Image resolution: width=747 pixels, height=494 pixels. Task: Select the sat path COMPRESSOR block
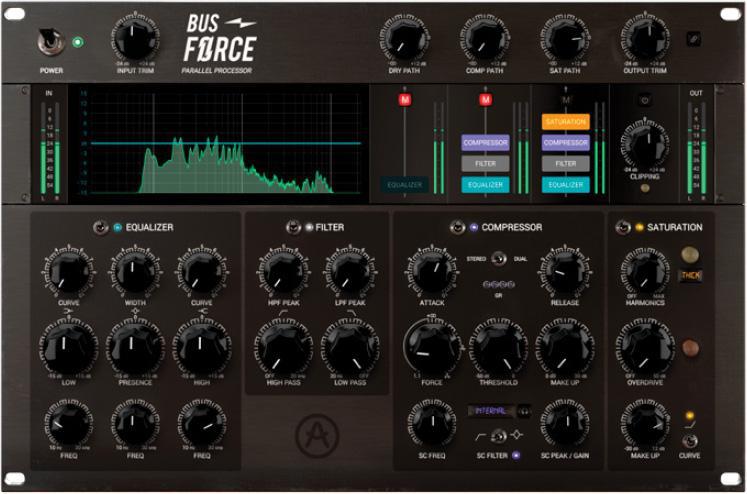(x=565, y=142)
